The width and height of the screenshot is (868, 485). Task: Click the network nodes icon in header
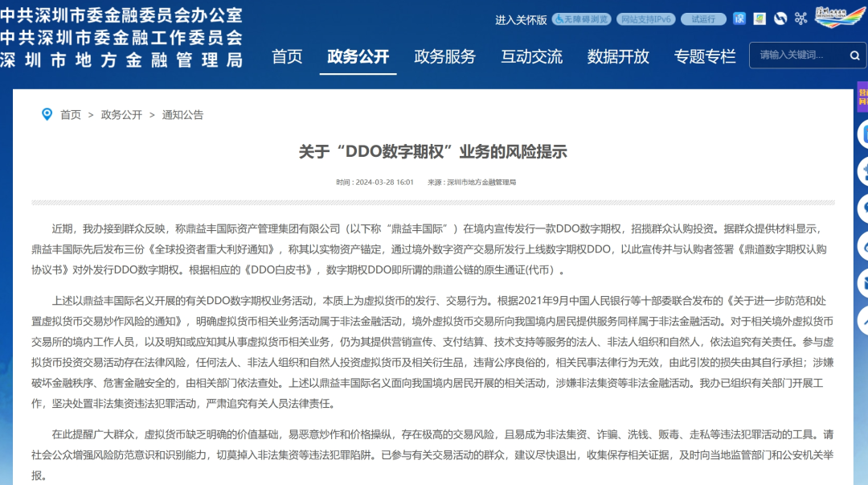[801, 18]
